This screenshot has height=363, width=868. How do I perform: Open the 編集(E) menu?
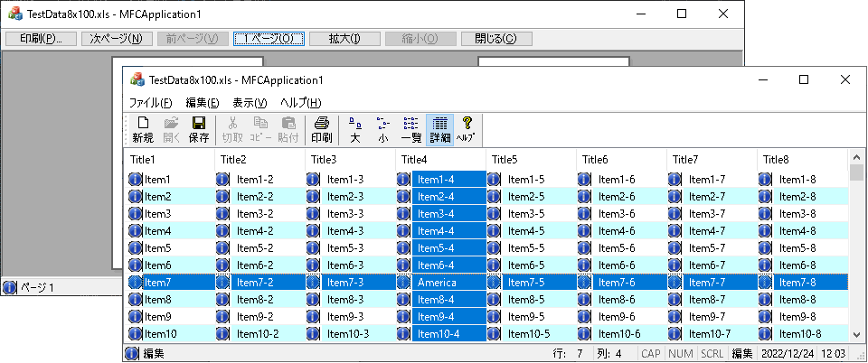(203, 103)
